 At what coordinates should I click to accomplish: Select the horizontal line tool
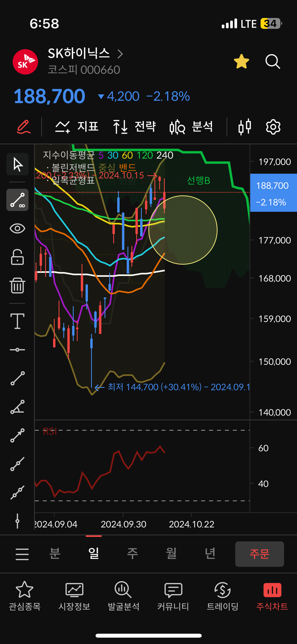click(x=17, y=350)
